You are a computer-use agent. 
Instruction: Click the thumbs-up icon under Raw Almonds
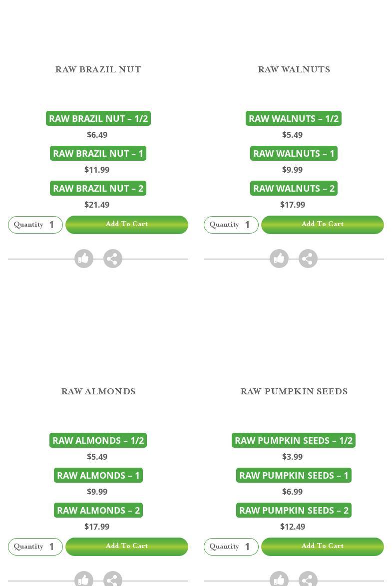(84, 580)
